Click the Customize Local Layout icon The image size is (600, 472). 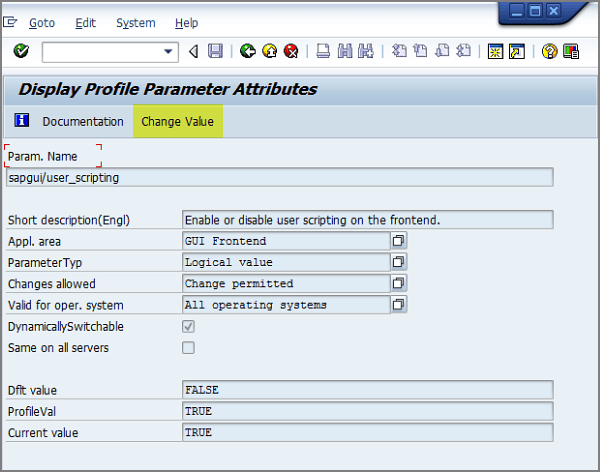[571, 51]
